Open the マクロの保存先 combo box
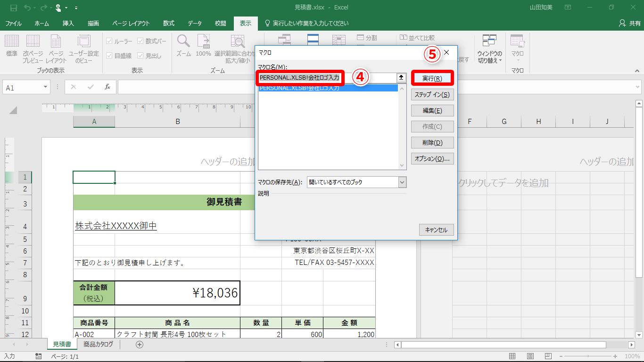Screen dimensions: 644x362 (x=356, y=182)
